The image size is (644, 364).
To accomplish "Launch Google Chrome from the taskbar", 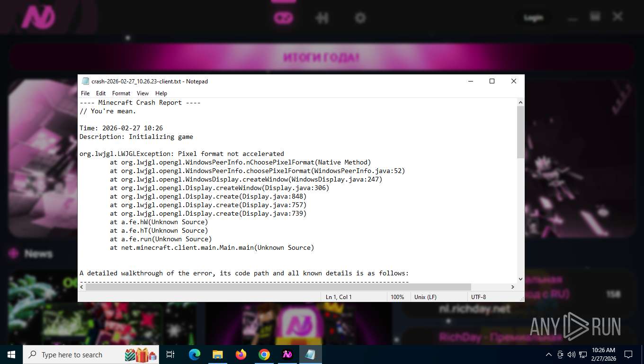I will tap(264, 355).
